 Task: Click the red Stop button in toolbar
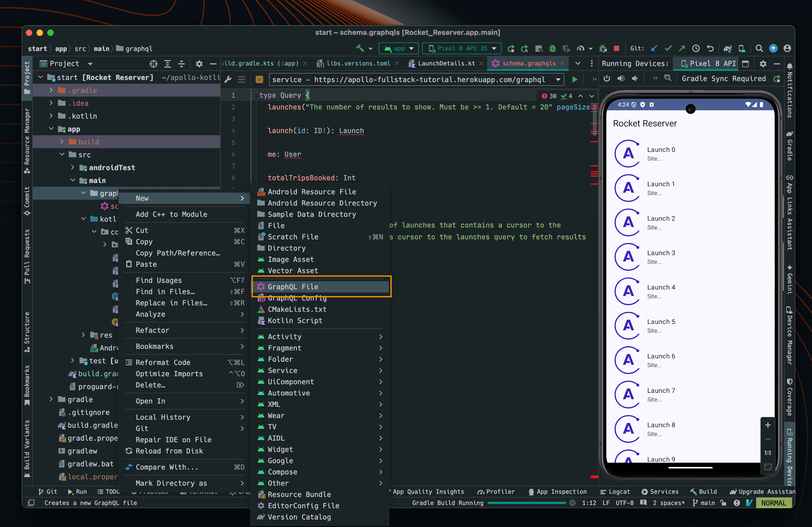[616, 48]
